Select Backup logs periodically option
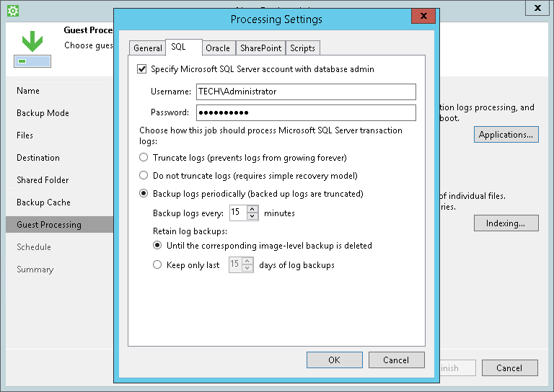This screenshot has width=554, height=392. [144, 193]
